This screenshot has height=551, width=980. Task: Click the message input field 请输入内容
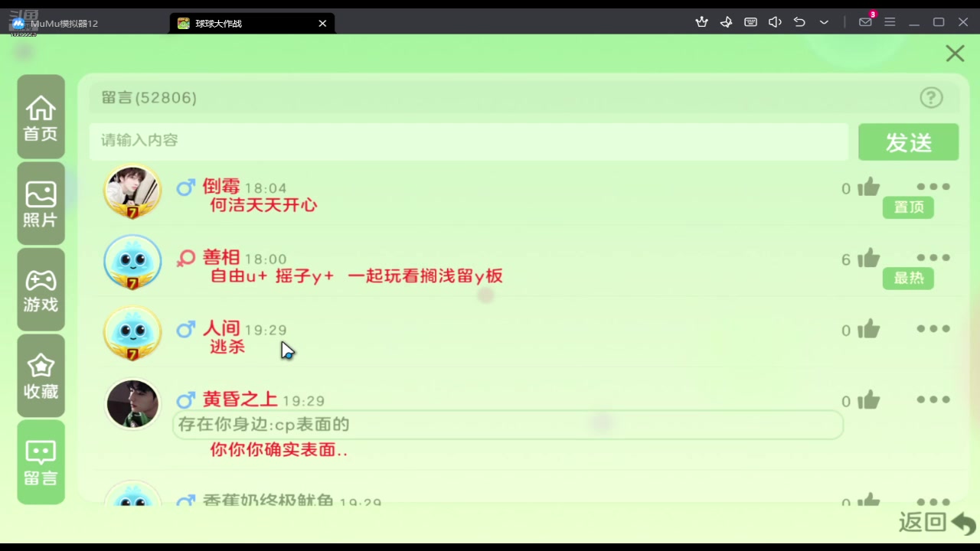[x=469, y=142]
